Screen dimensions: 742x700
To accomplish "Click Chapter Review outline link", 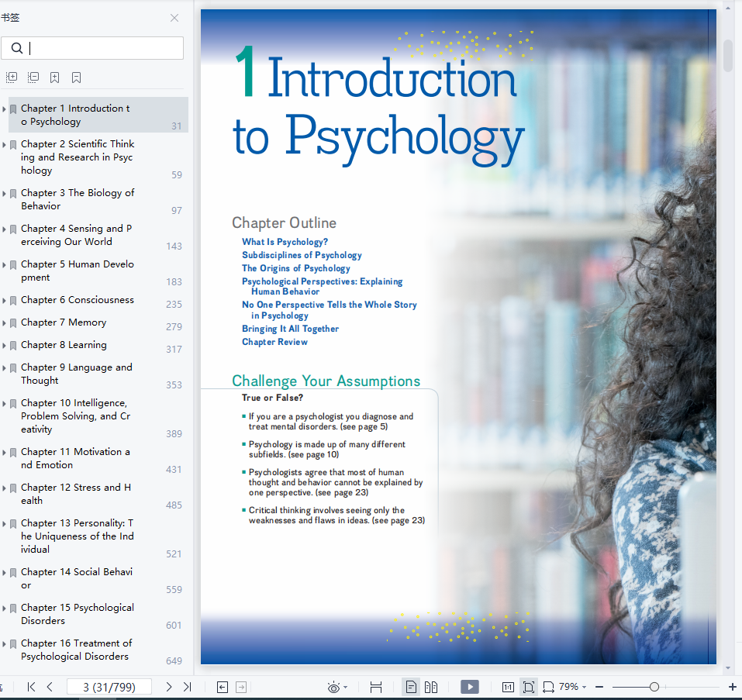I will 274,342.
